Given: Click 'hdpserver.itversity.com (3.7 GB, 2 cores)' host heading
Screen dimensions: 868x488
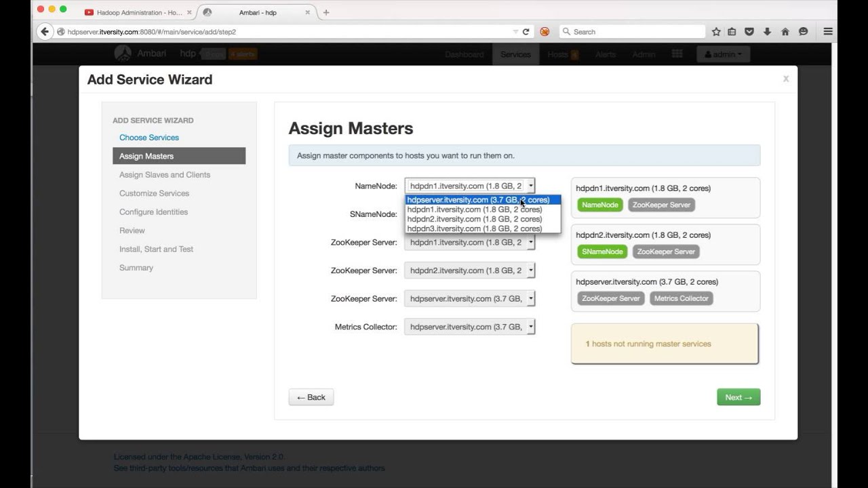Looking at the screenshot, I should [x=647, y=282].
